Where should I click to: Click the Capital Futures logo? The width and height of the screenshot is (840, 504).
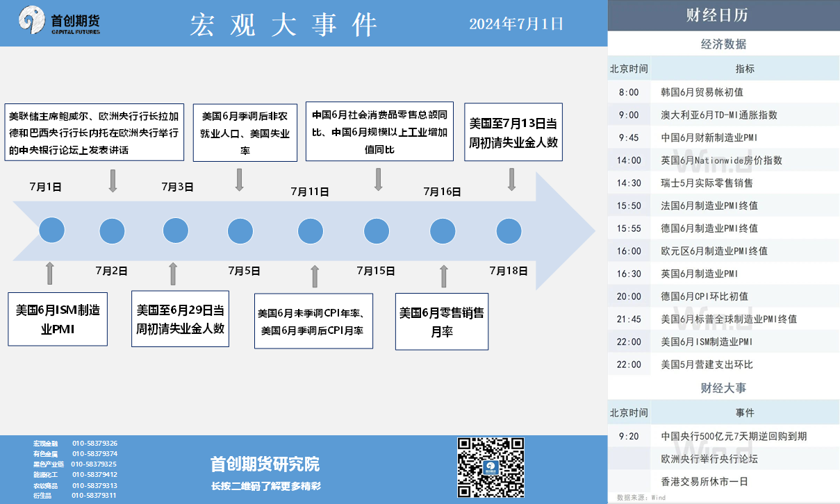point(60,22)
